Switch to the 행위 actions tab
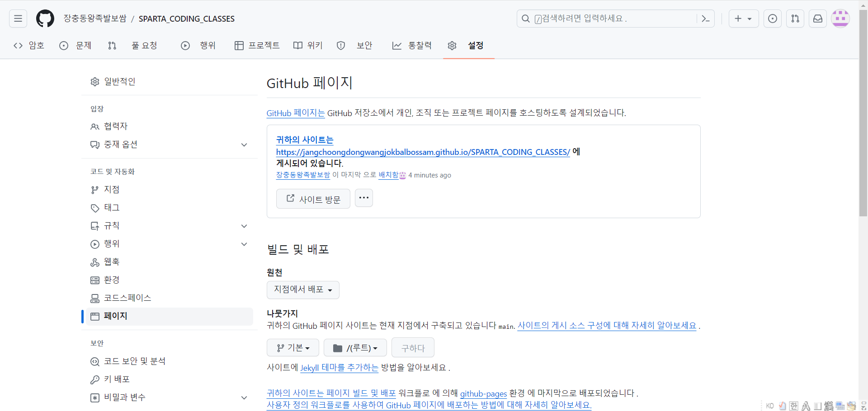 tap(199, 46)
